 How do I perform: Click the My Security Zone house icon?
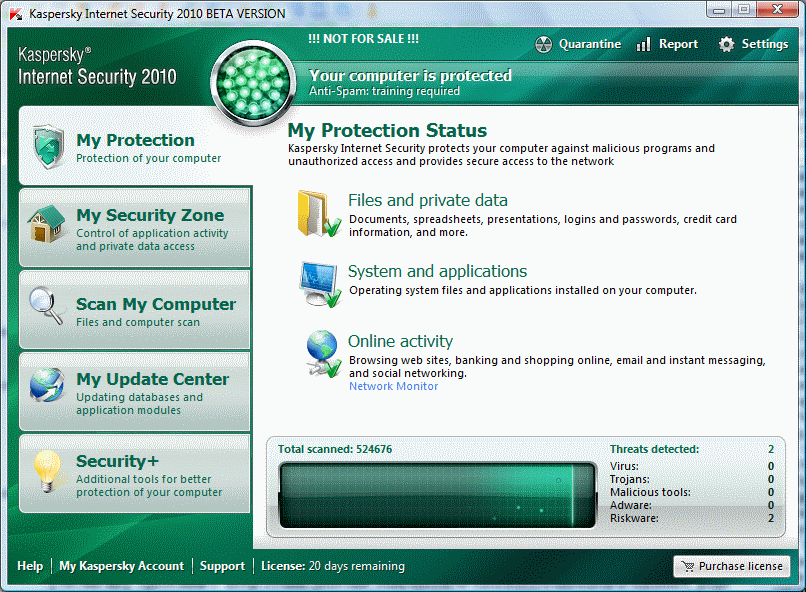pyautogui.click(x=46, y=224)
